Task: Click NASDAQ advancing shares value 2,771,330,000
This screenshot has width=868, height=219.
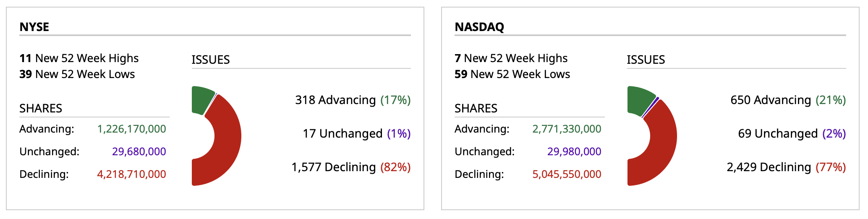Action: [x=567, y=129]
